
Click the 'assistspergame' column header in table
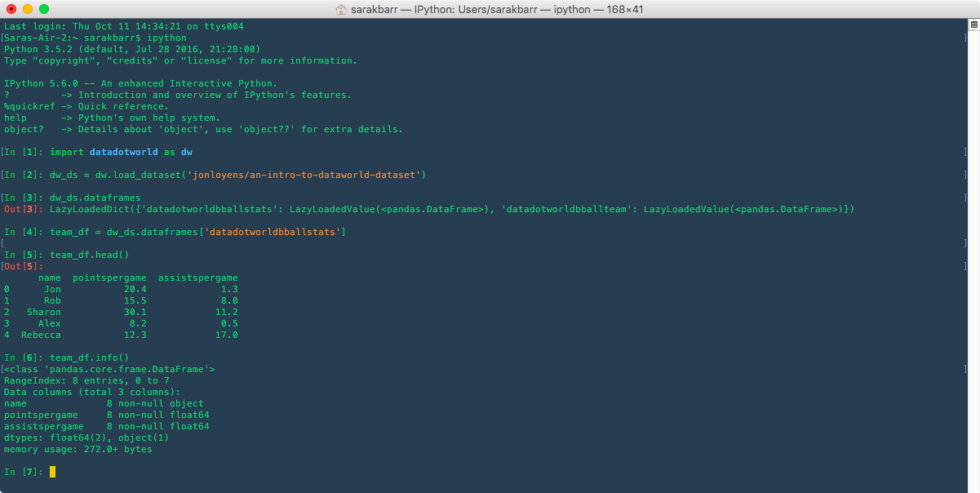(197, 278)
